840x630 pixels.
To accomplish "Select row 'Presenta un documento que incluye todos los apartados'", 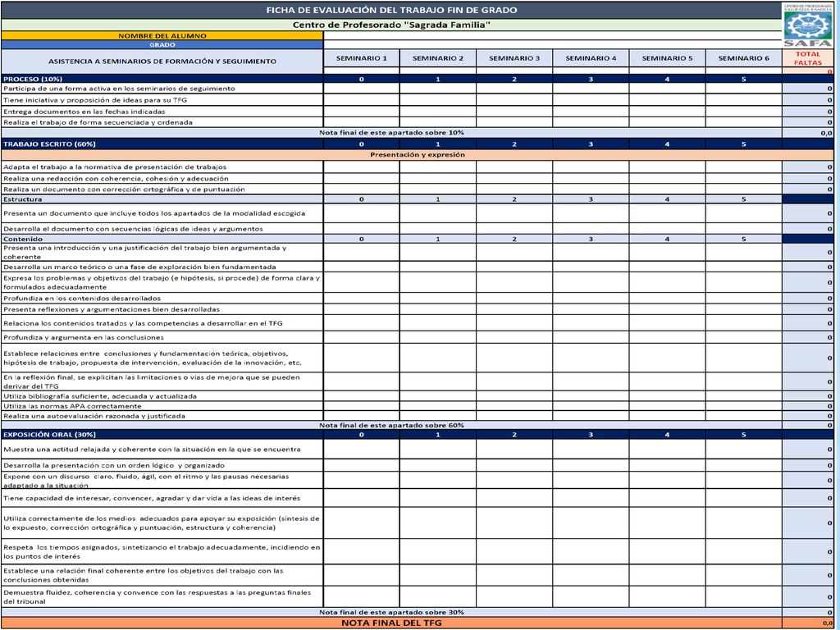I will 418,213.
